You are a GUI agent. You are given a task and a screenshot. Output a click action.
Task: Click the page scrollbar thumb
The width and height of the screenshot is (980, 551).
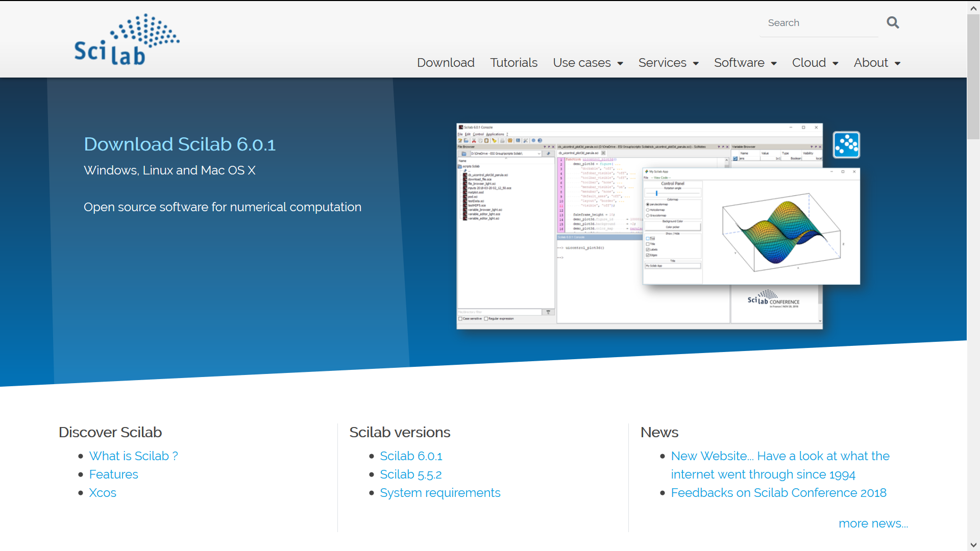pos(973,77)
